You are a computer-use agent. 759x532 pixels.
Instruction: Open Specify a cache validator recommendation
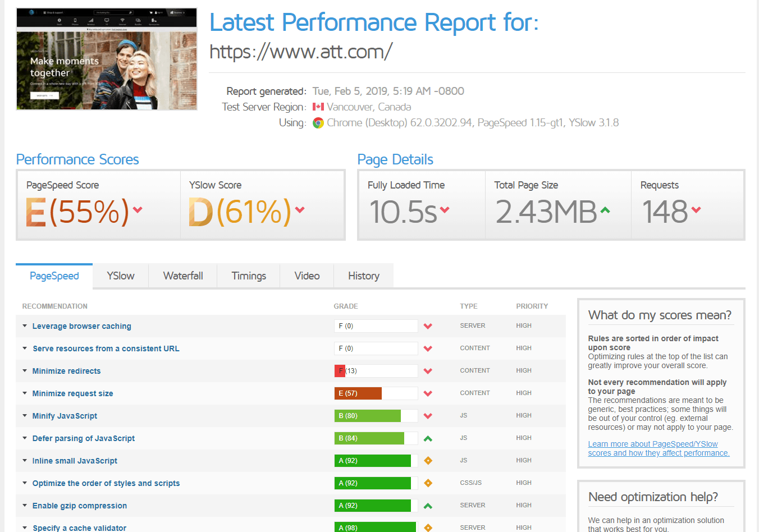point(80,528)
